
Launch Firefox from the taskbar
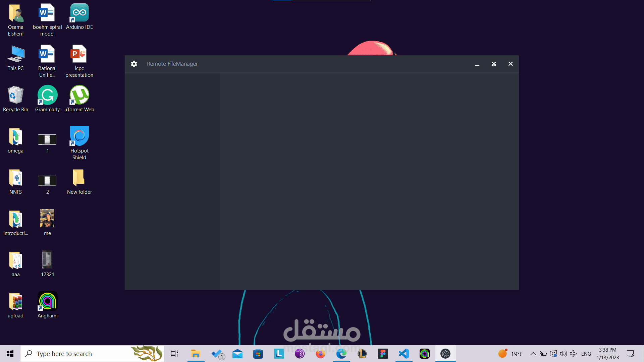click(320, 354)
